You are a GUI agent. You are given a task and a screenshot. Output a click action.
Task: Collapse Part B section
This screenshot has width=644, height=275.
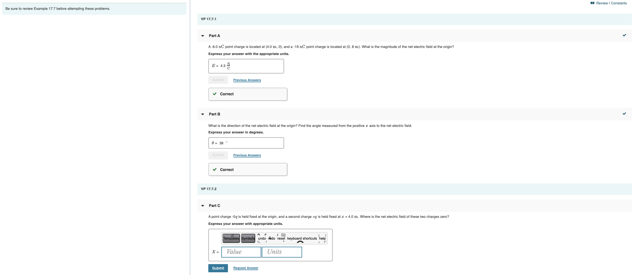coord(202,114)
